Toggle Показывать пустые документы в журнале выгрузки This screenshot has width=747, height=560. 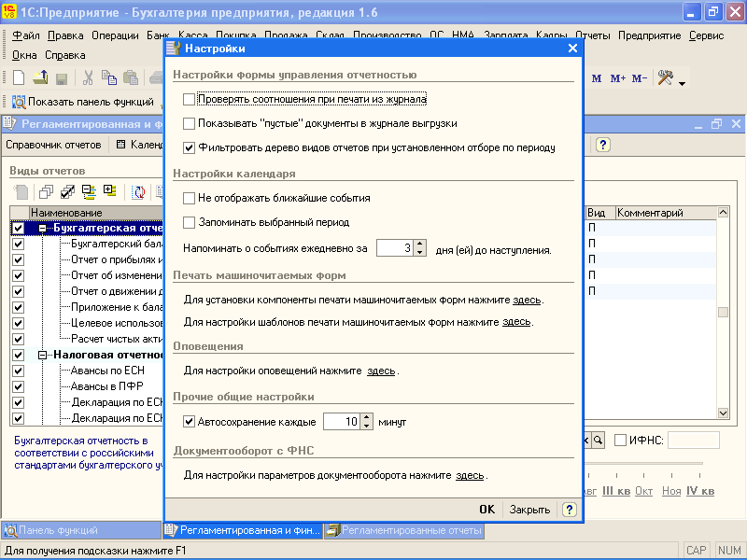coord(190,123)
